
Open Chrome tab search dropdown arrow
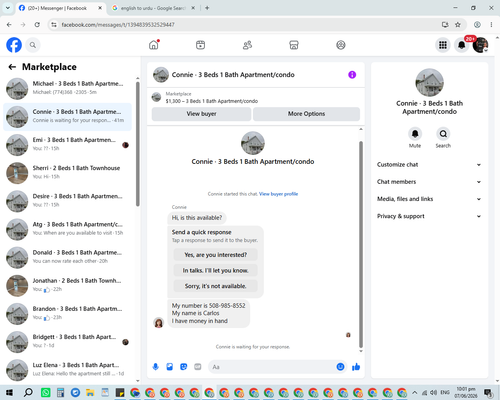[8, 8]
